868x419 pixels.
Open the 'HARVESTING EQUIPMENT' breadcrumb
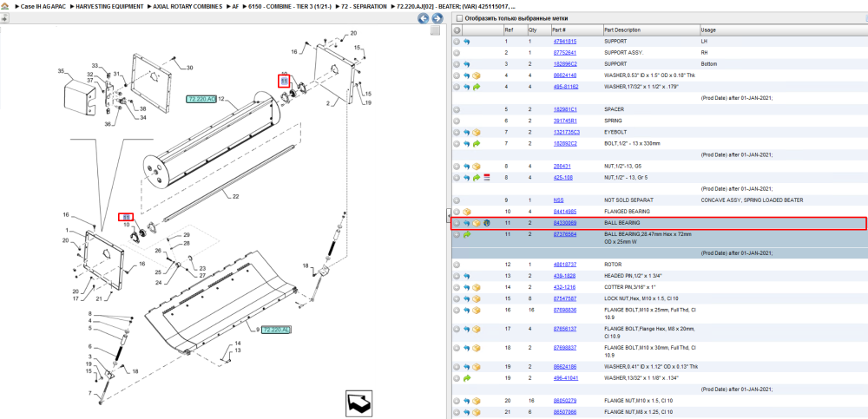pyautogui.click(x=108, y=7)
